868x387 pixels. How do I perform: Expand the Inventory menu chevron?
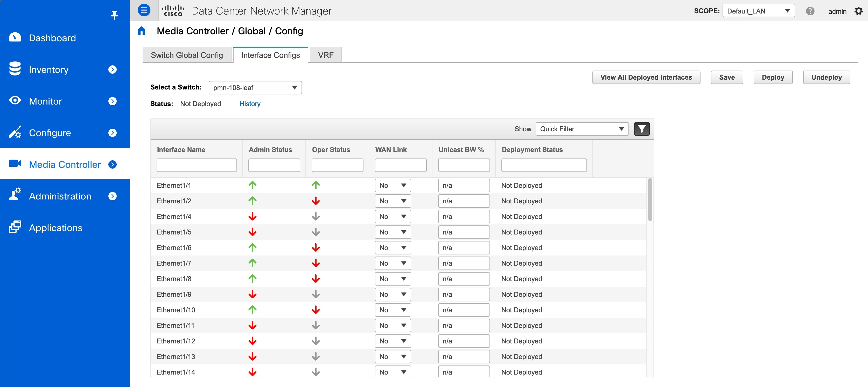(113, 70)
